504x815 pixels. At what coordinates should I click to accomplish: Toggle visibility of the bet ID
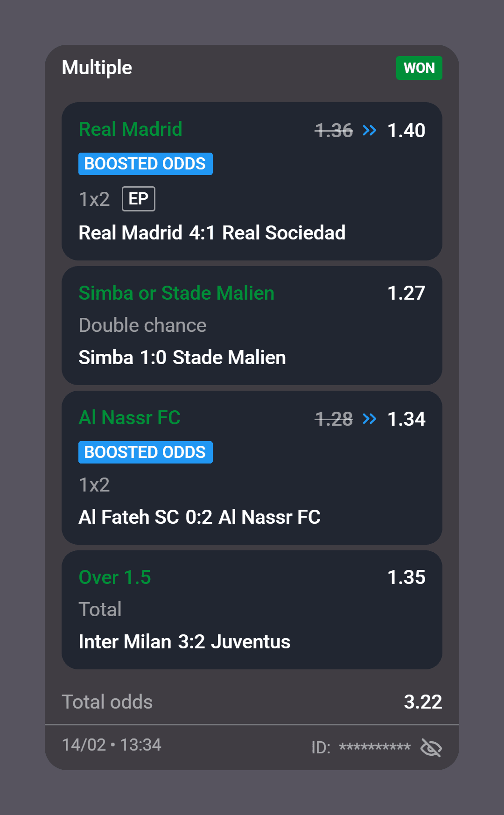431,748
